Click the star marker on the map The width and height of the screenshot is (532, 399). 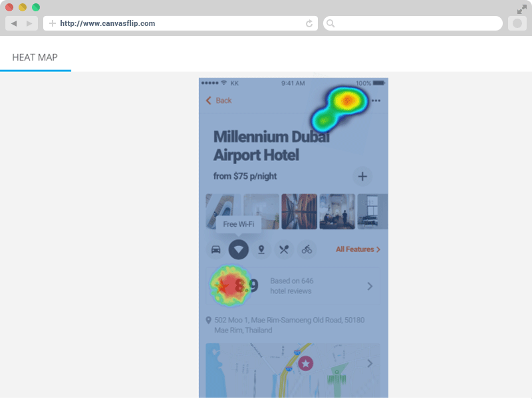[x=305, y=363]
